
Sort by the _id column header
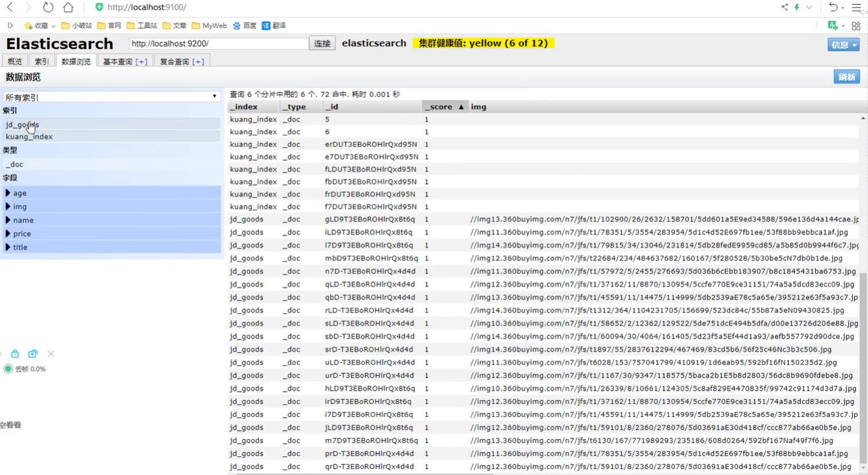click(x=372, y=107)
